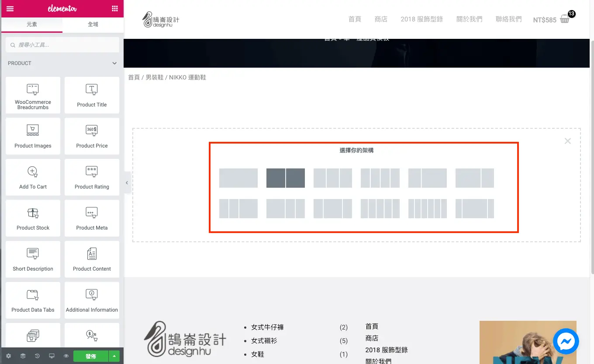Click the 2018 服飾型錄 footer link
Screen dimensions: 594x364
387,350
